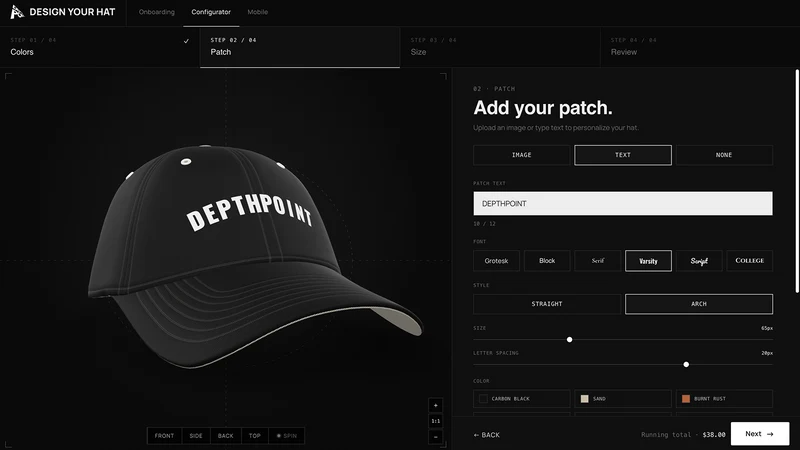Switch to the Configurator tab
Image resolution: width=800 pixels, height=450 pixels.
click(211, 12)
